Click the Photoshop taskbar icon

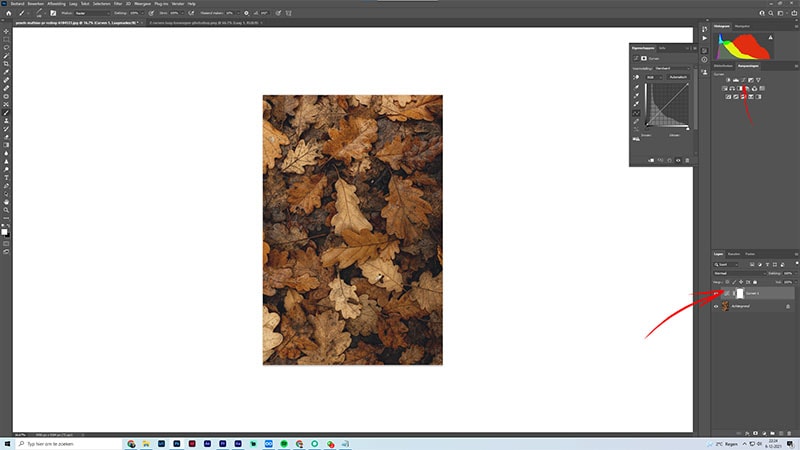point(177,444)
